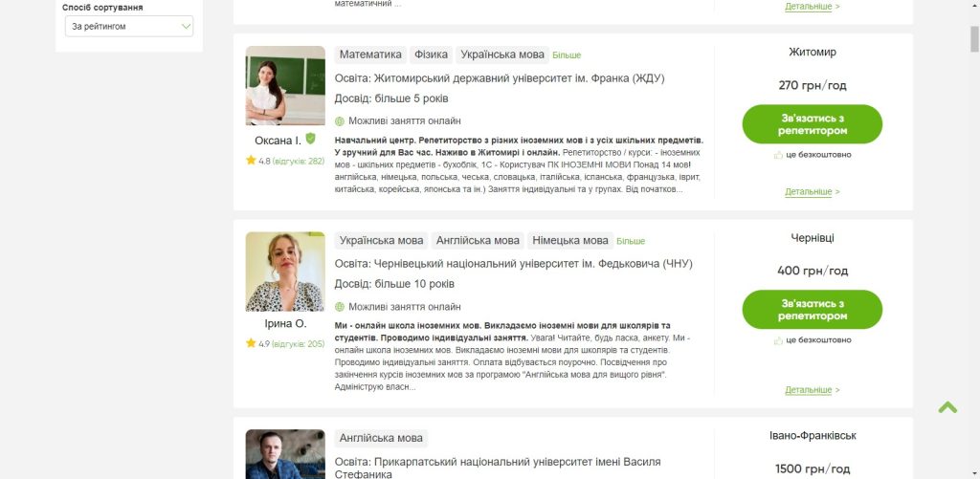Contact the Чернівці tutor with the green button
Screen dimensions: 980x479
812,310
